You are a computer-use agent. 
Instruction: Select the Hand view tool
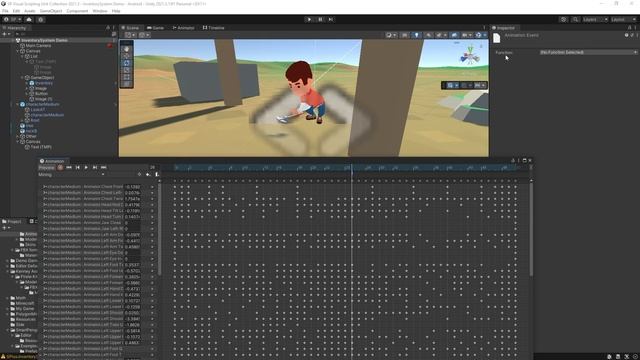coord(127,49)
